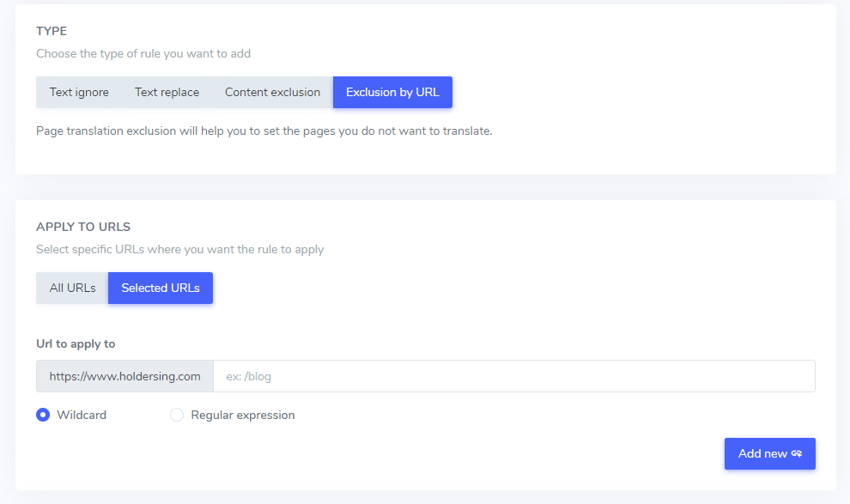Click the https://www.holdersing.com domain prefix
The width and height of the screenshot is (850, 504).
point(124,376)
